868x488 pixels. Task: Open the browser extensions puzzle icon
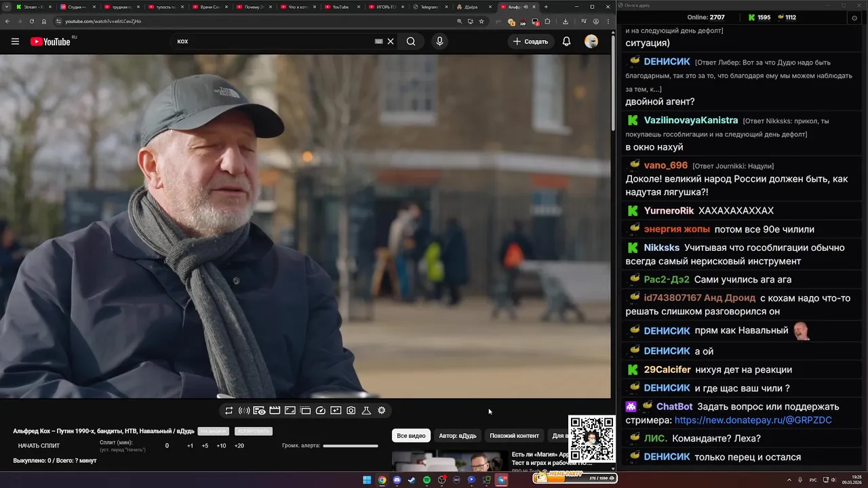point(547,21)
